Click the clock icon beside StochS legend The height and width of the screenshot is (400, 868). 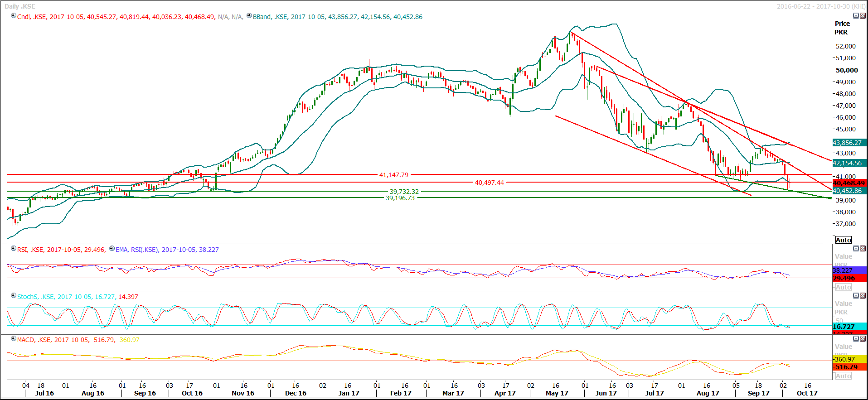coord(14,296)
